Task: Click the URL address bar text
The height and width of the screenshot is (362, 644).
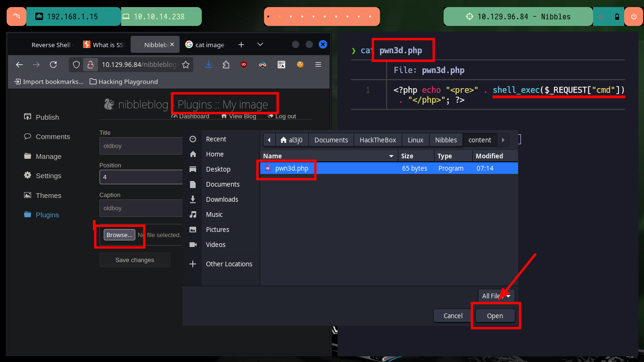Action: click(x=140, y=65)
